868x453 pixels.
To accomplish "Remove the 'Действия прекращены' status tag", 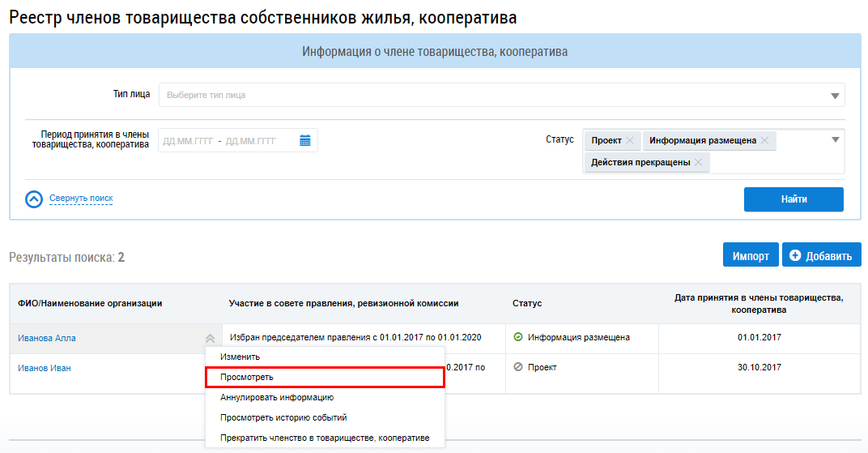I will pyautogui.click(x=698, y=162).
